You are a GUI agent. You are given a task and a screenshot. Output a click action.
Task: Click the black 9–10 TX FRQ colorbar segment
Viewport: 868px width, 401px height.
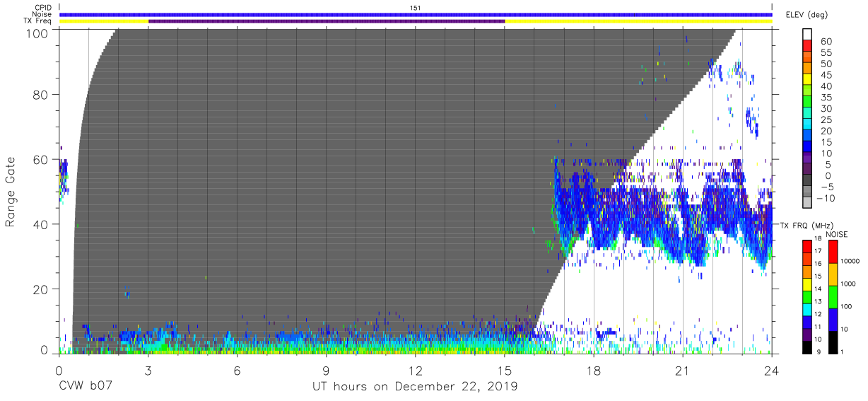(x=807, y=346)
